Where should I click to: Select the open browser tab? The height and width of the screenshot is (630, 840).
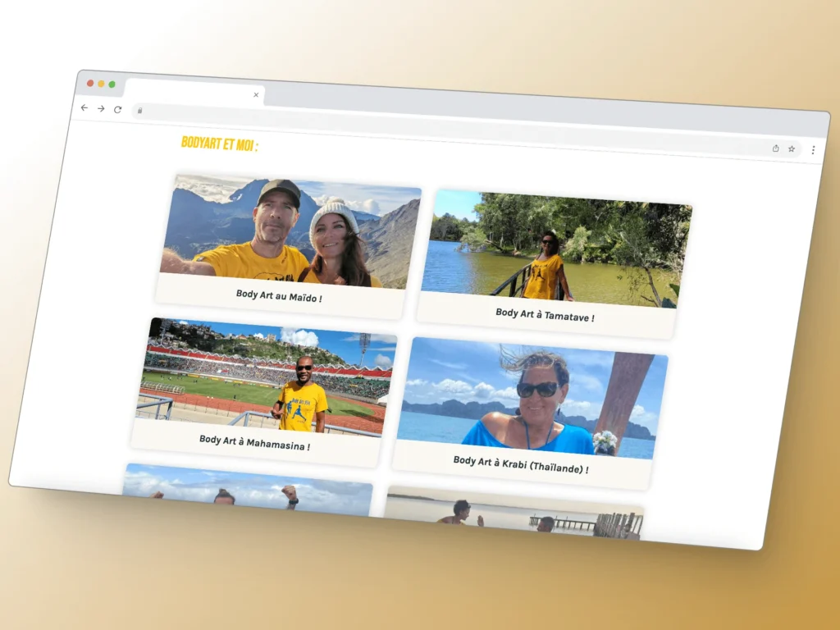[193, 90]
